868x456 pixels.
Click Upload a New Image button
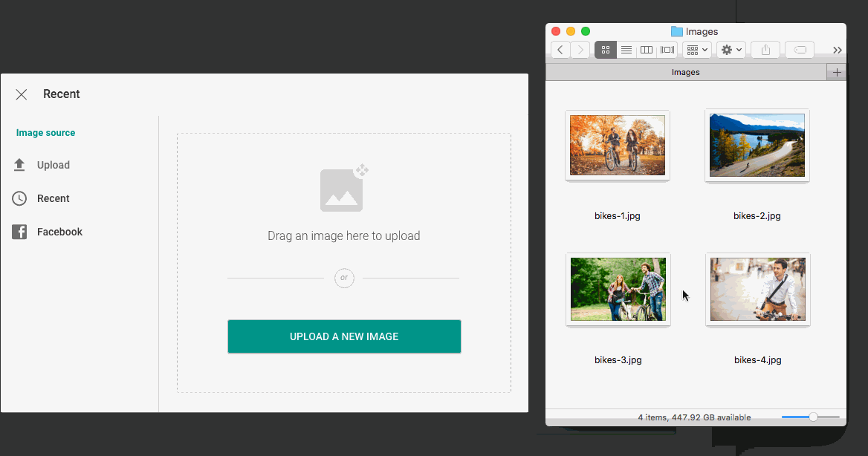pyautogui.click(x=344, y=336)
